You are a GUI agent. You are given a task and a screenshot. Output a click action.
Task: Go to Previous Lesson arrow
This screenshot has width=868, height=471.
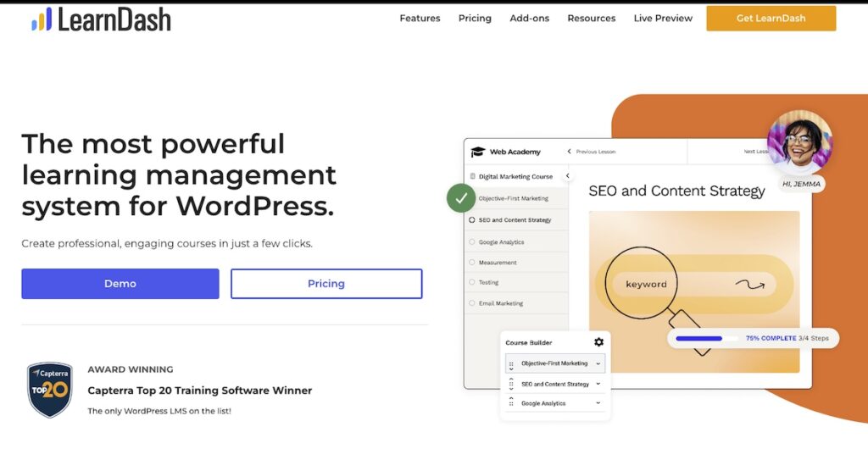click(569, 151)
